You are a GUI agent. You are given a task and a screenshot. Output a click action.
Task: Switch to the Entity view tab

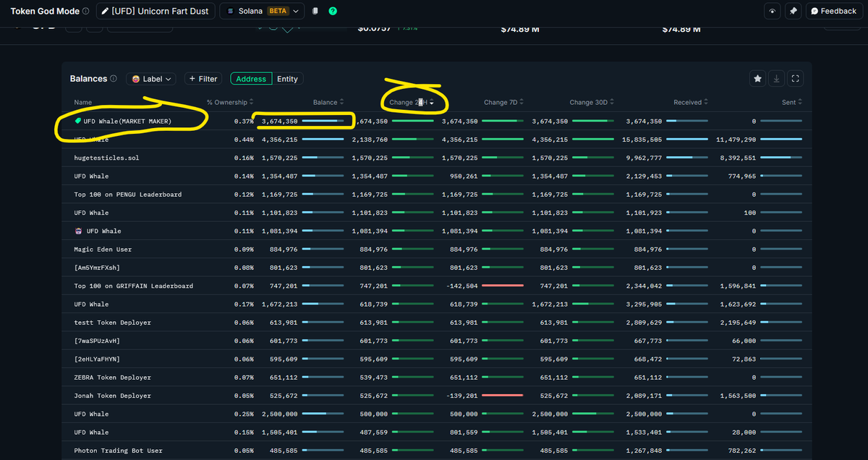(x=287, y=79)
